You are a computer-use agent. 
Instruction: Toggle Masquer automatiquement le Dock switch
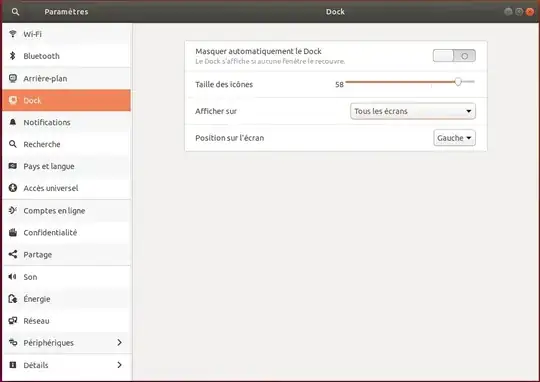pyautogui.click(x=454, y=55)
